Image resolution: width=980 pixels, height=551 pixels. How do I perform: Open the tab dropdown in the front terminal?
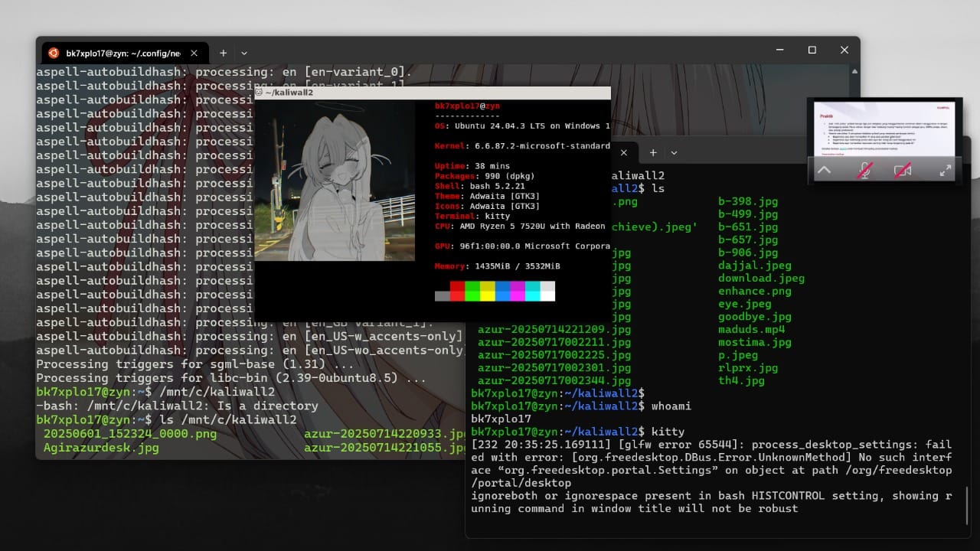(674, 152)
